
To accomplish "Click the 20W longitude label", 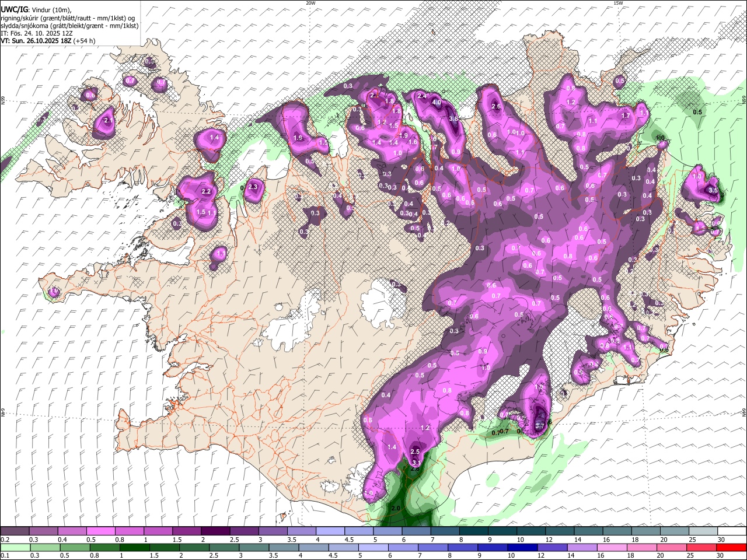I will 311,3.
